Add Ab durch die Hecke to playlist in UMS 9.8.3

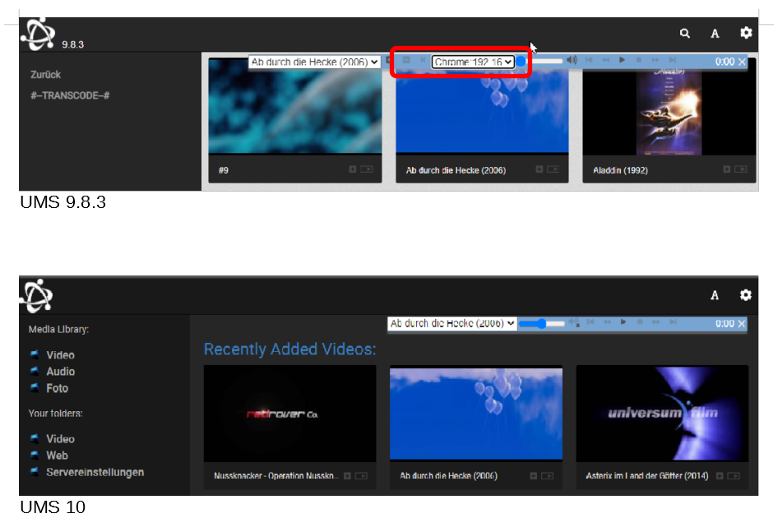[540, 169]
